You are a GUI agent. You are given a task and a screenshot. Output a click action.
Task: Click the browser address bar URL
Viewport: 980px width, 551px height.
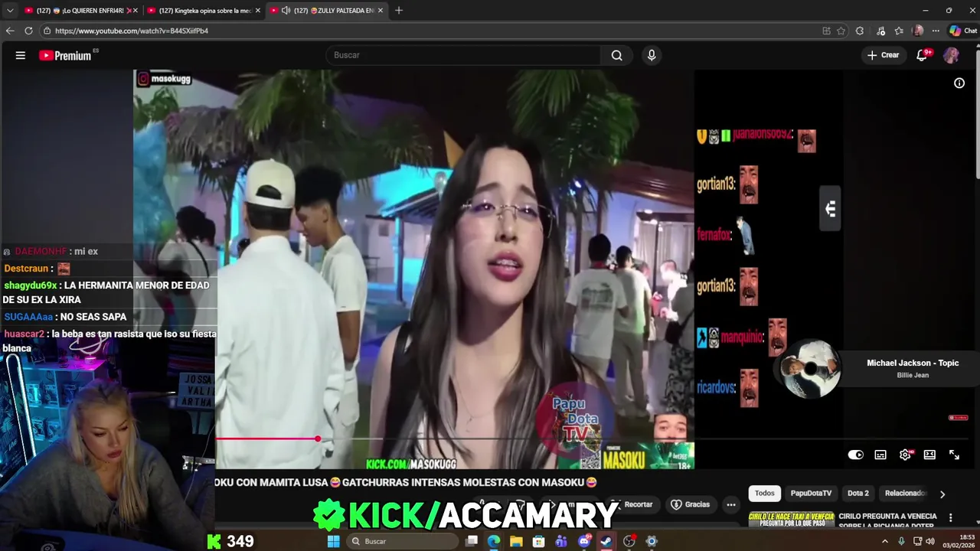pyautogui.click(x=131, y=31)
